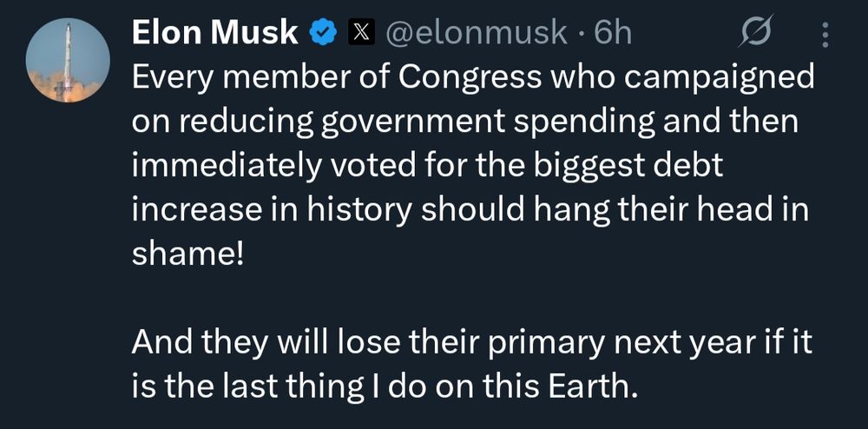Open the Elon Musk display name
868x429 pixels.
pyautogui.click(x=215, y=34)
